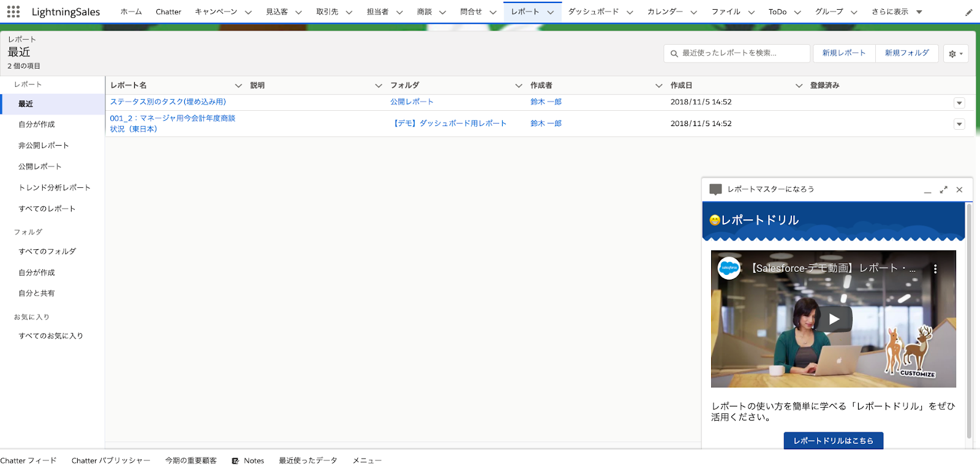Select すべてのレポート in sidebar
Viewport: 980px width, 472px height.
point(47,209)
